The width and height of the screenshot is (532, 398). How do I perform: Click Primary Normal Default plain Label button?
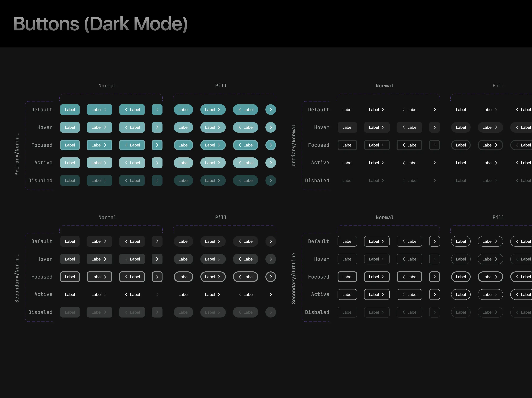[x=70, y=110]
